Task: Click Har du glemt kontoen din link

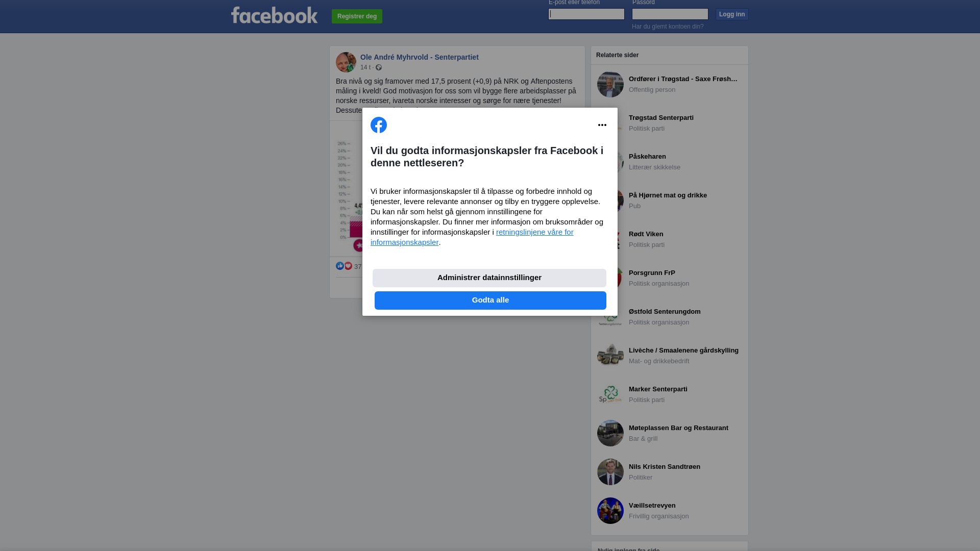Action: [668, 27]
